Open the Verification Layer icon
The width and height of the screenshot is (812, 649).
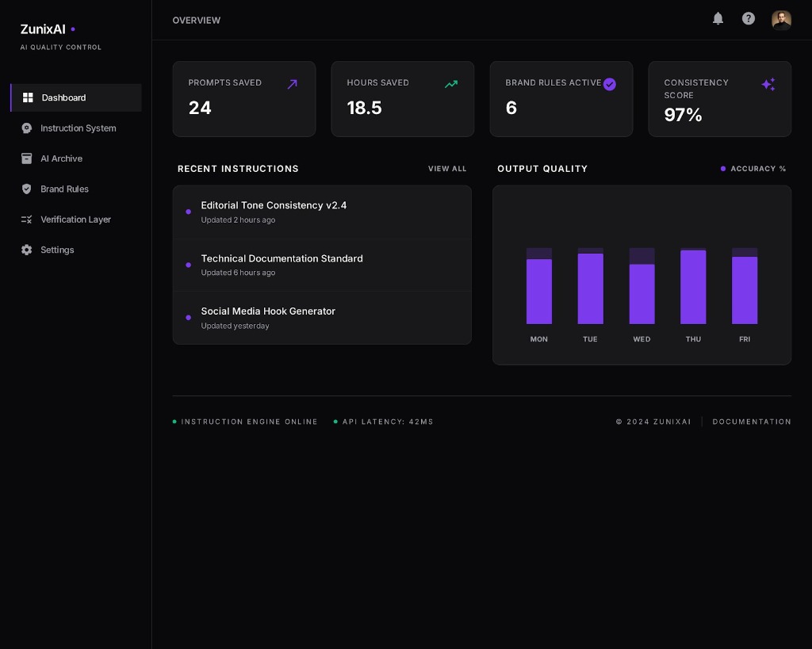click(26, 220)
